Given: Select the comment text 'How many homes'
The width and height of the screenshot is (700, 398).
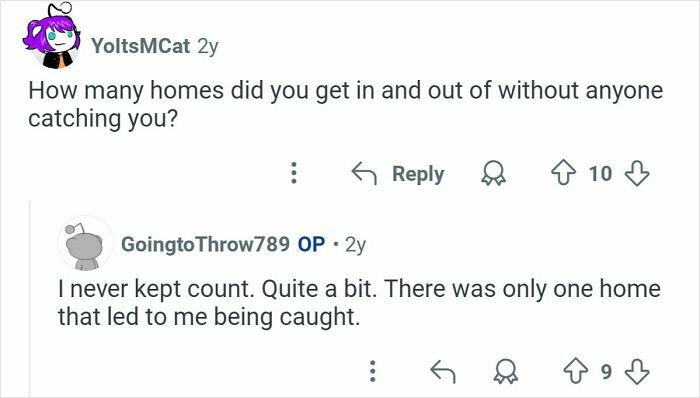Looking at the screenshot, I should pos(126,91).
